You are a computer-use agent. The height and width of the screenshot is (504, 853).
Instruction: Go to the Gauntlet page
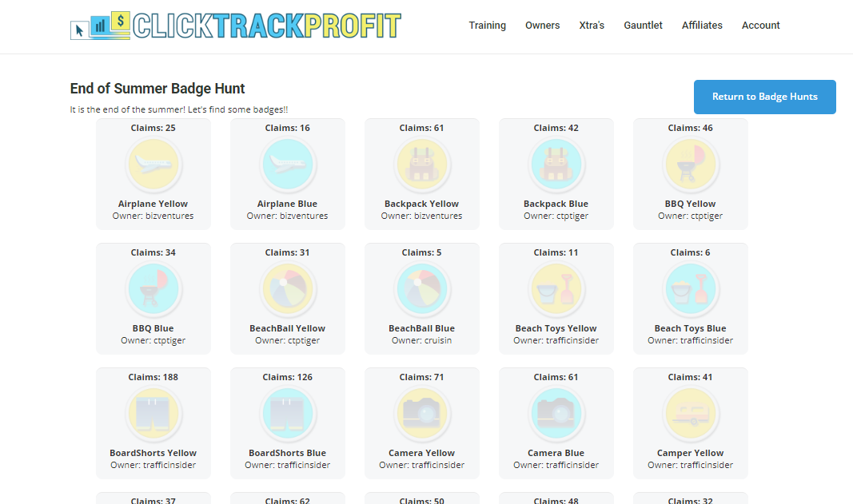coord(643,26)
